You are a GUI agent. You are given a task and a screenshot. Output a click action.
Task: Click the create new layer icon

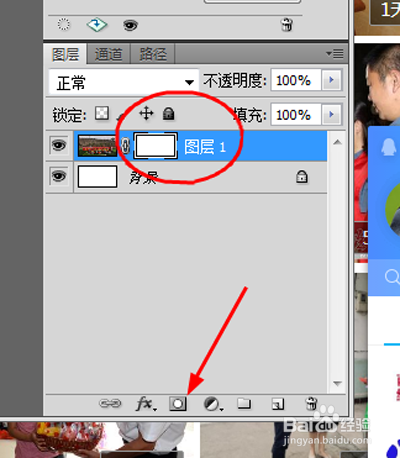coord(278,404)
